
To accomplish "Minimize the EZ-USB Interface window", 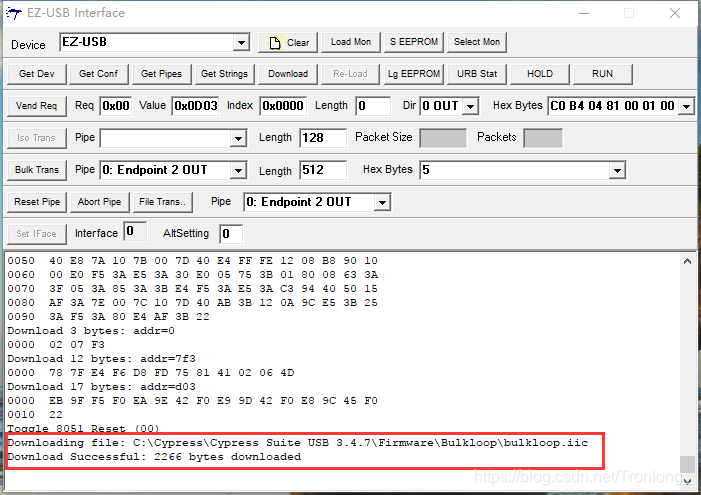I will 584,13.
